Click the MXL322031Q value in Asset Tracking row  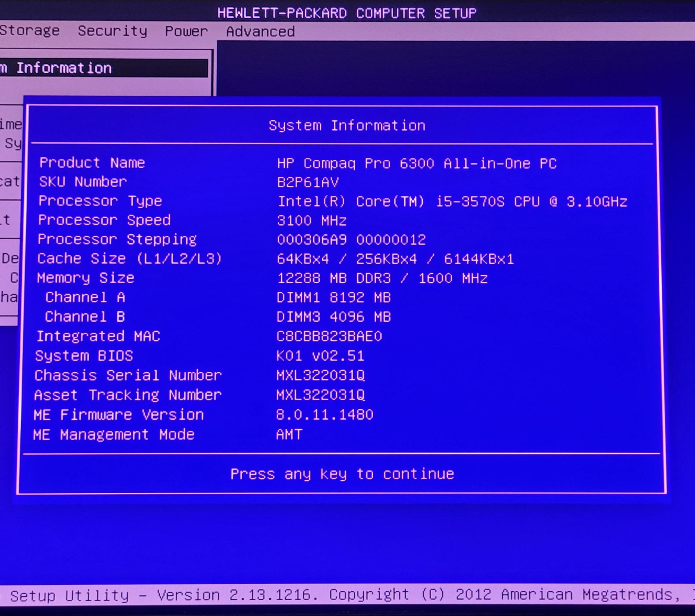coord(321,396)
